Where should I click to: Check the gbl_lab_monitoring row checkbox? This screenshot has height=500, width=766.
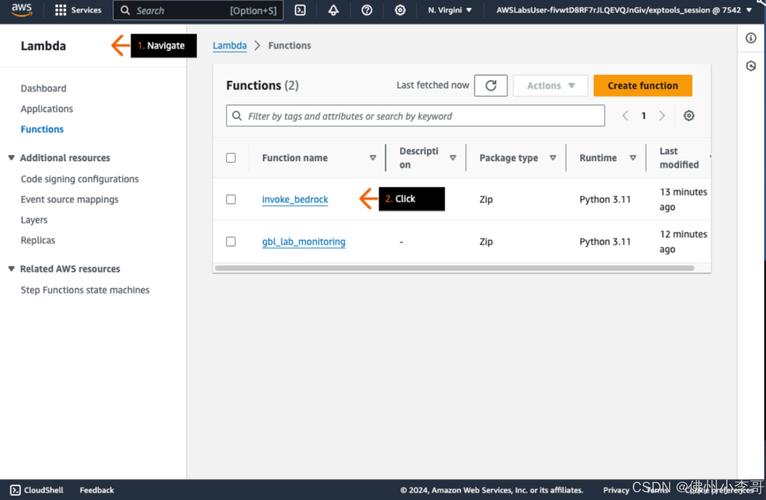coord(231,241)
